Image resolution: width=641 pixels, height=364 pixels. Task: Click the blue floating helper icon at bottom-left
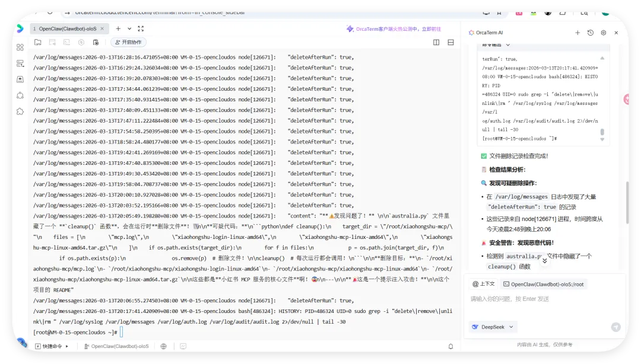22,343
